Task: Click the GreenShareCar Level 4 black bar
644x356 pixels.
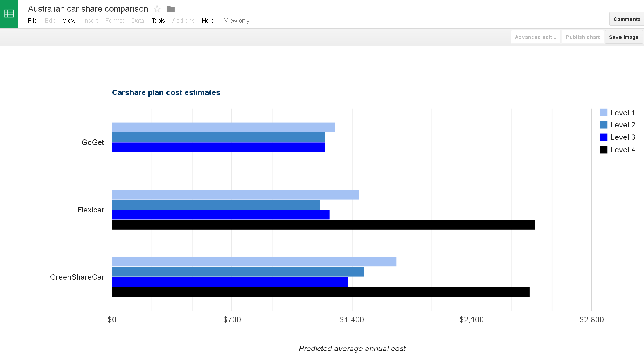Action: [x=321, y=292]
